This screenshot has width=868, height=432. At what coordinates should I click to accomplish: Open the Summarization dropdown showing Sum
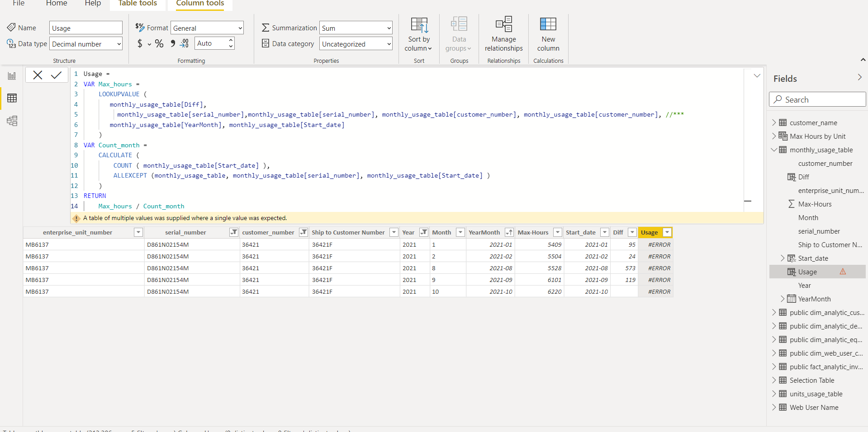click(356, 28)
